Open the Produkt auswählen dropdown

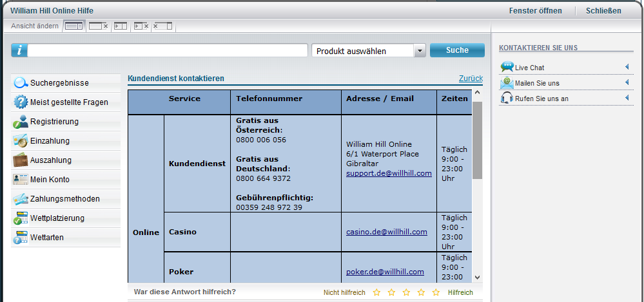coord(368,51)
